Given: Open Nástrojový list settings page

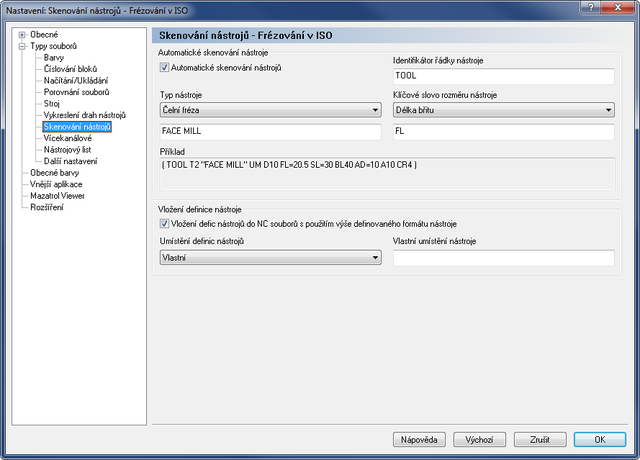Looking at the screenshot, I should pos(67,149).
